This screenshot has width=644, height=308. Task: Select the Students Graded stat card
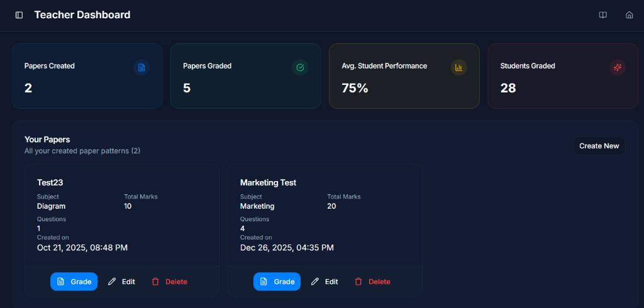(x=562, y=76)
